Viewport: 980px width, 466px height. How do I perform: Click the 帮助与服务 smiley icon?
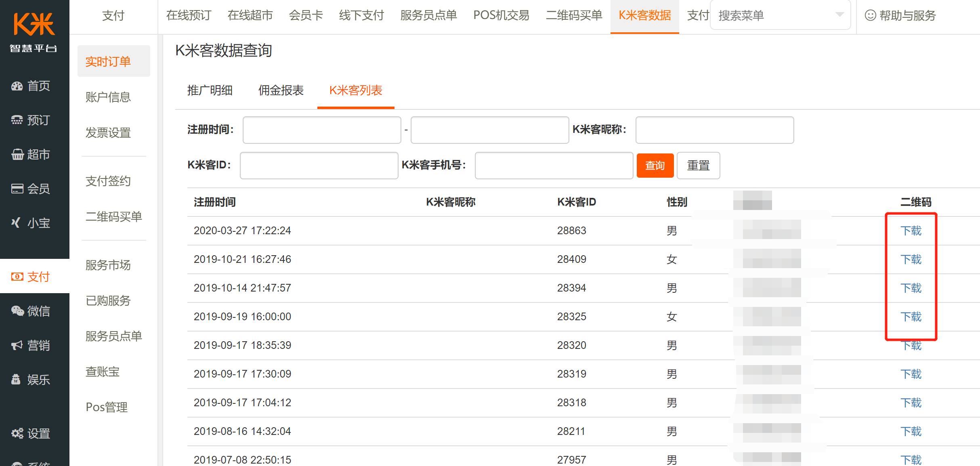click(x=870, y=15)
